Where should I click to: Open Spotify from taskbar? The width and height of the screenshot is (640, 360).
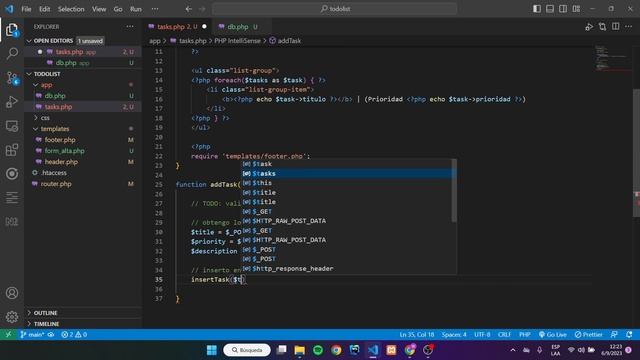tap(318, 350)
